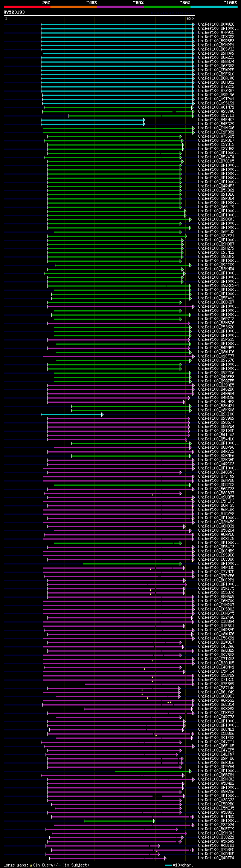Select hit UniRef100_B9HRP1
This screenshot has height=868, width=241.
click(x=216, y=45)
